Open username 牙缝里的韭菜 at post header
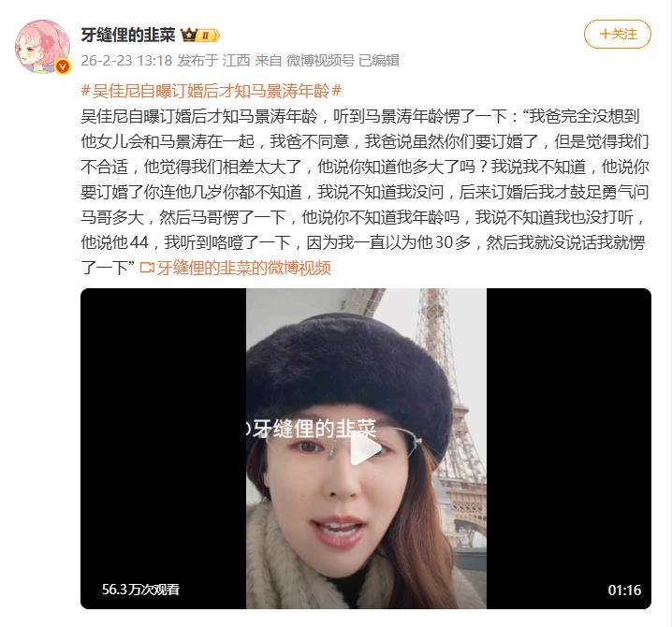The height and width of the screenshot is (627, 672). click(127, 35)
